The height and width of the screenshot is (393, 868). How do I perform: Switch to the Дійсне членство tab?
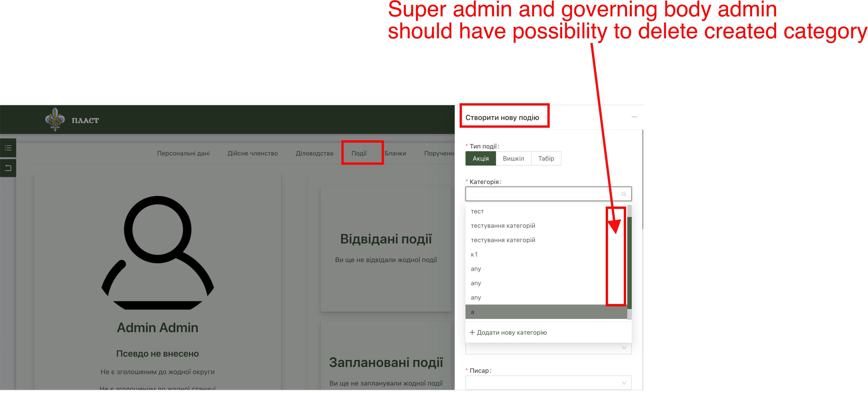coord(252,153)
